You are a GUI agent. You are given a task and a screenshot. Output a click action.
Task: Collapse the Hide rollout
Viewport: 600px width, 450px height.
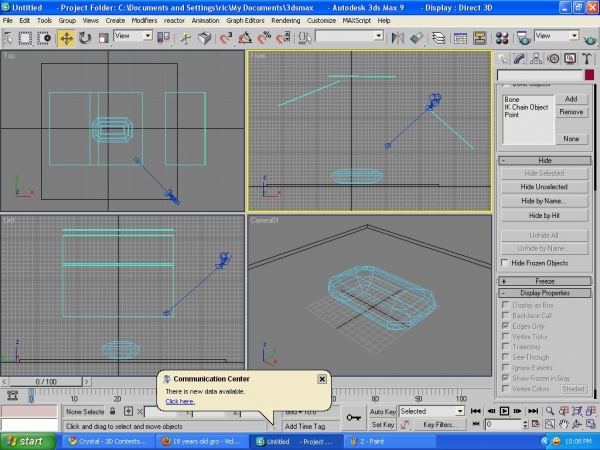(x=545, y=160)
